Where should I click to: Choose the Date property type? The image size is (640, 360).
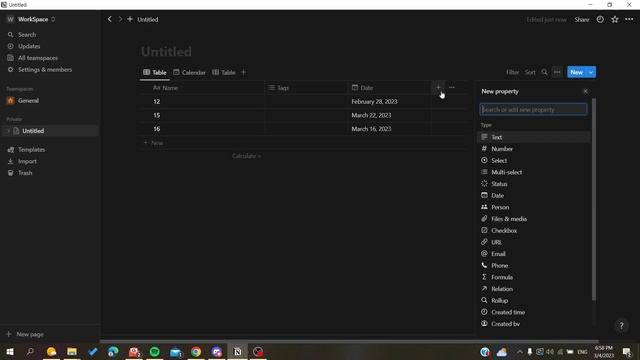click(x=534, y=196)
